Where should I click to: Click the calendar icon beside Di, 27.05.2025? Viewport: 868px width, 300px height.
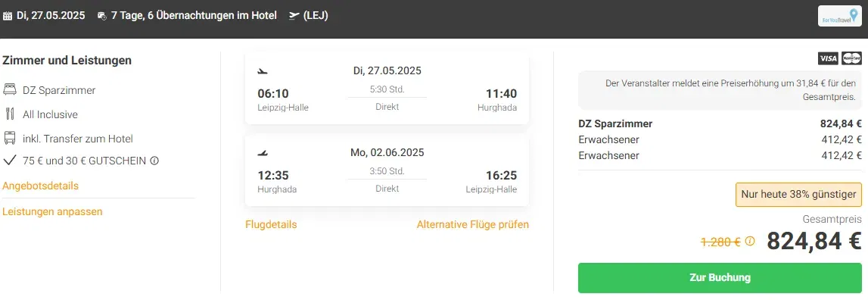click(x=8, y=16)
